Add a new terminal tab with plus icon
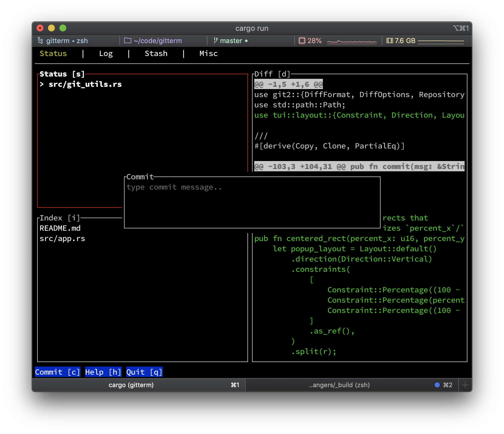Viewport: 504px width, 434px height. click(x=465, y=385)
